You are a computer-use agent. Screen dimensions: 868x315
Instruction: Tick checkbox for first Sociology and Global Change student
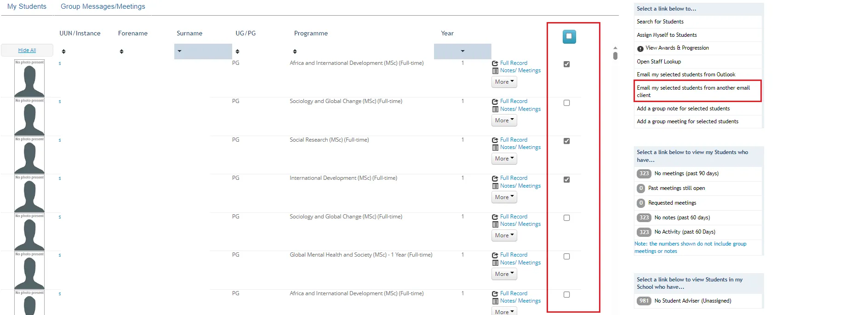pos(566,103)
